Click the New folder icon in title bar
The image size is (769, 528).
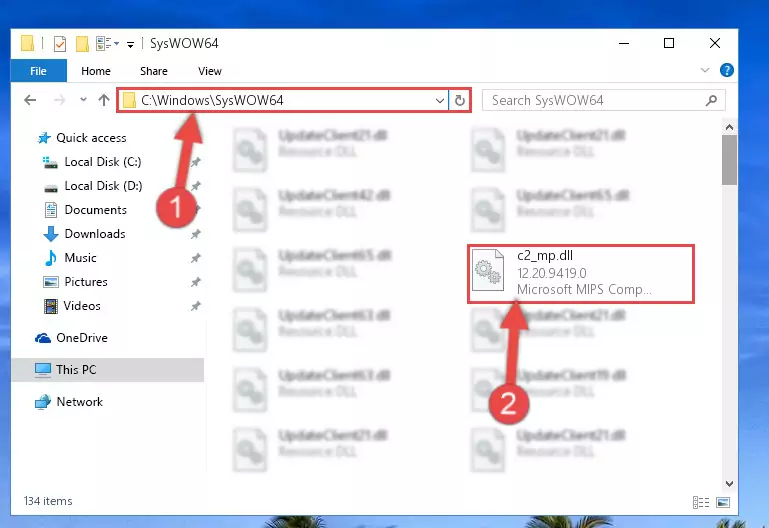[82, 44]
